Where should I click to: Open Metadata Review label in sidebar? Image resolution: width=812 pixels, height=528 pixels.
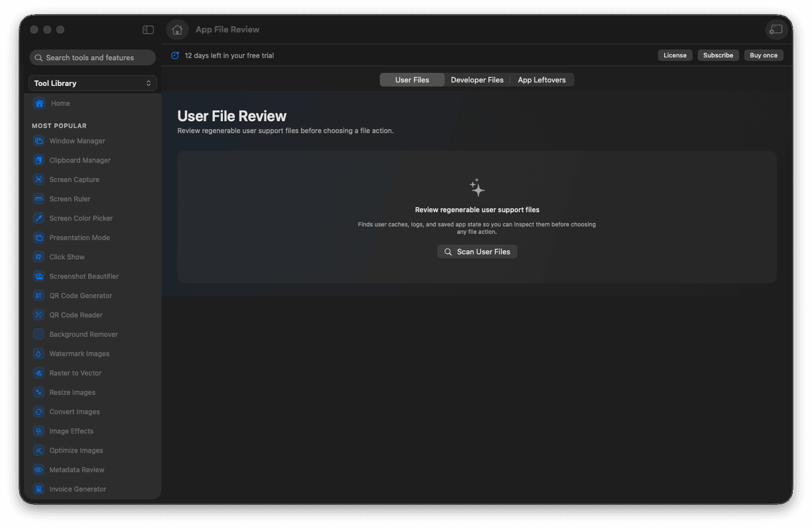click(x=77, y=470)
